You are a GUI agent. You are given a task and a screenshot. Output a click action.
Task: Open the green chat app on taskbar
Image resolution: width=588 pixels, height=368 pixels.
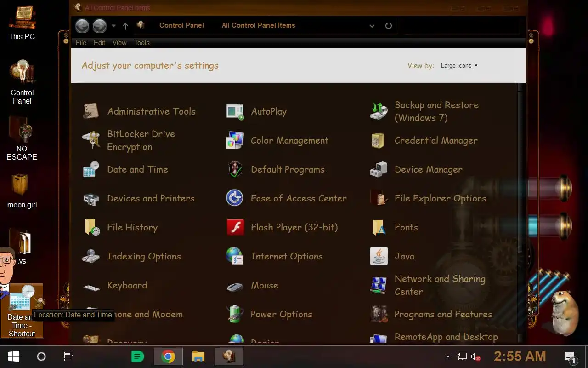tap(137, 356)
